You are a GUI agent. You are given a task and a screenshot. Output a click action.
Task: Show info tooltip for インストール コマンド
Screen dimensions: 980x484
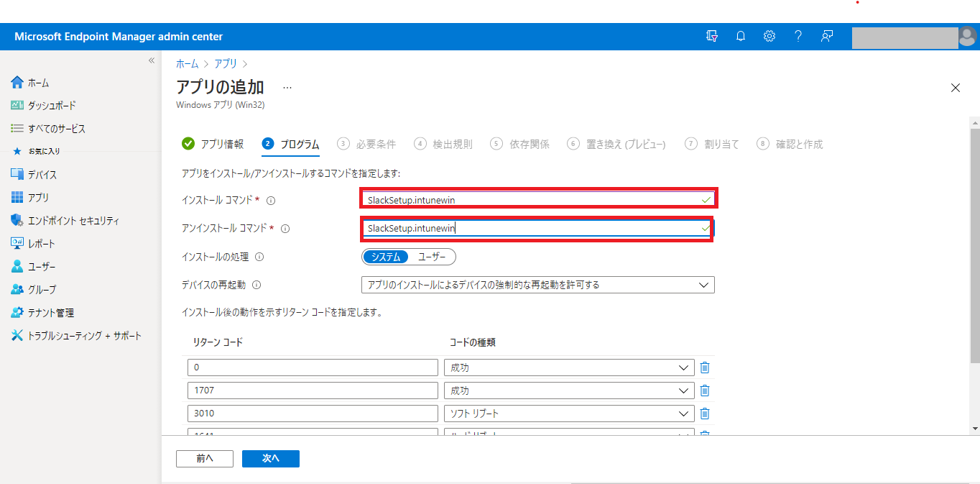pyautogui.click(x=271, y=201)
